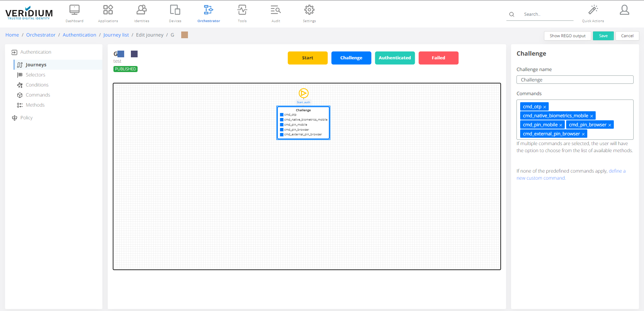
Task: Open the Devices icon in top bar
Action: [175, 10]
